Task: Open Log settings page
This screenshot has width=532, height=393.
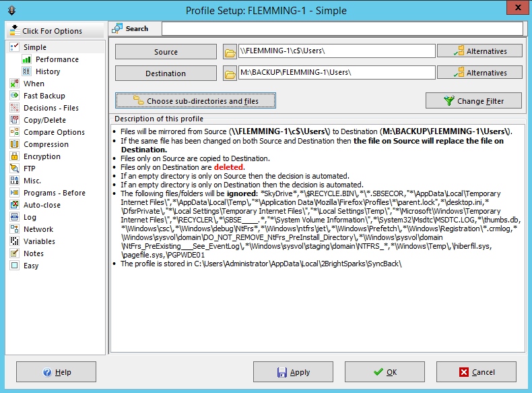Action: coord(30,216)
